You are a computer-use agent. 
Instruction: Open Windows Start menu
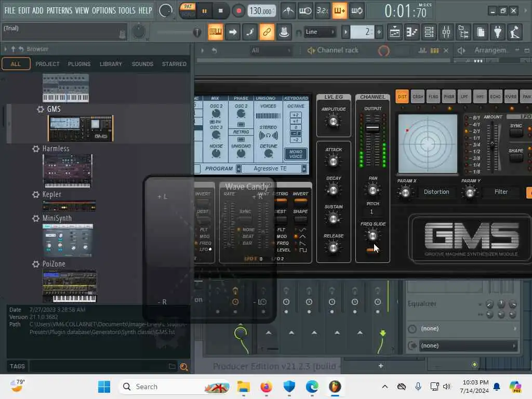104,387
